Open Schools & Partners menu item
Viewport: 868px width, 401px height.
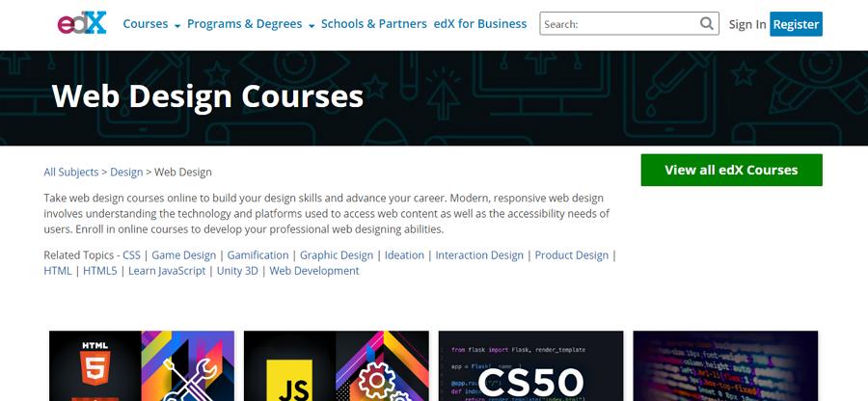click(x=373, y=24)
